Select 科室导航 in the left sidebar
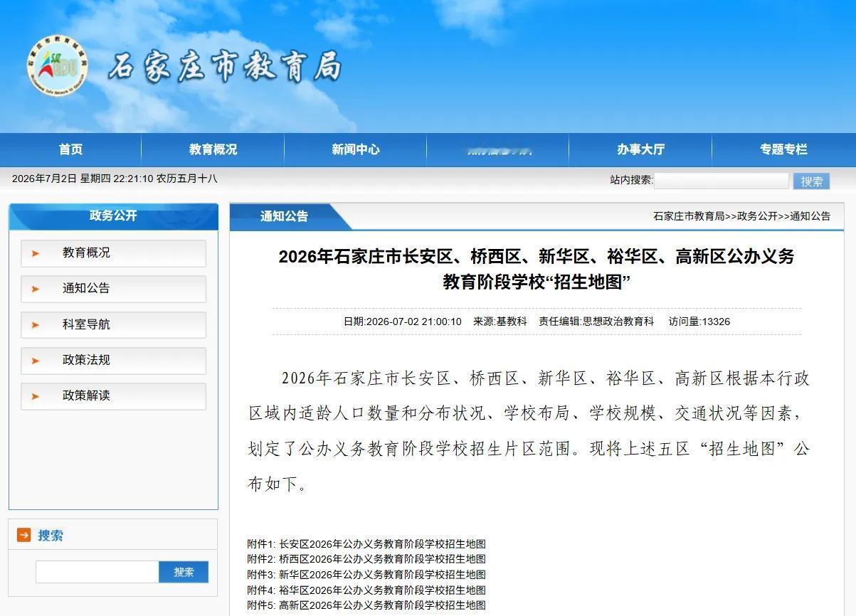The height and width of the screenshot is (616, 856). pyautogui.click(x=114, y=325)
